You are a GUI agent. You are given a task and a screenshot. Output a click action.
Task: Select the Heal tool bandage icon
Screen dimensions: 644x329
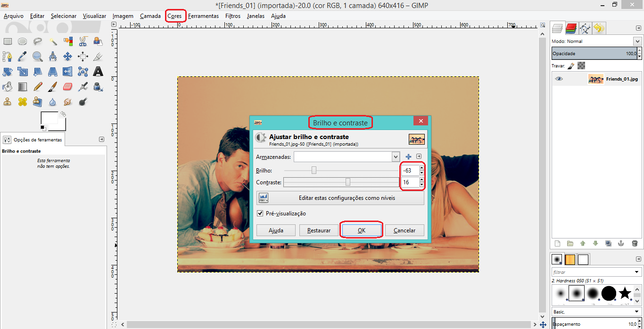tap(23, 102)
